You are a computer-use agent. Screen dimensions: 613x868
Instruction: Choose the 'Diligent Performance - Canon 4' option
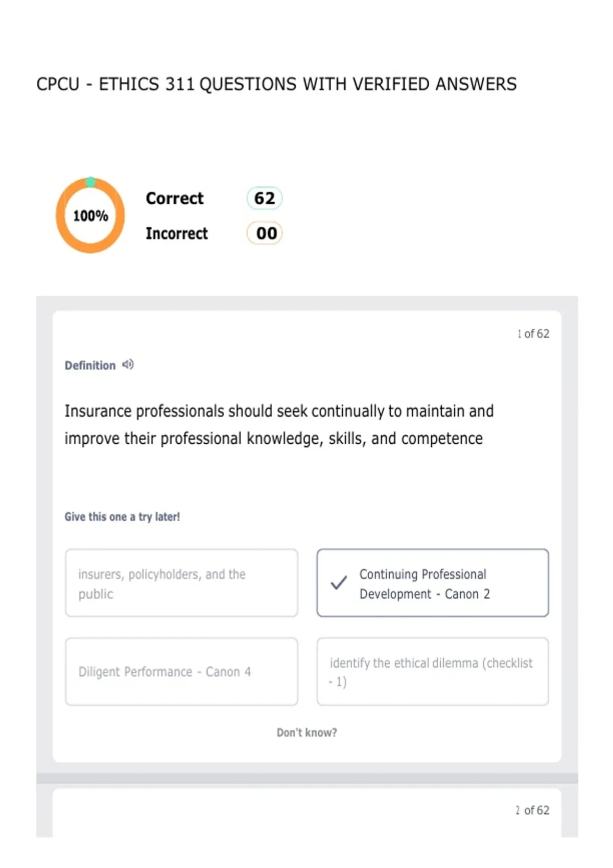click(181, 671)
